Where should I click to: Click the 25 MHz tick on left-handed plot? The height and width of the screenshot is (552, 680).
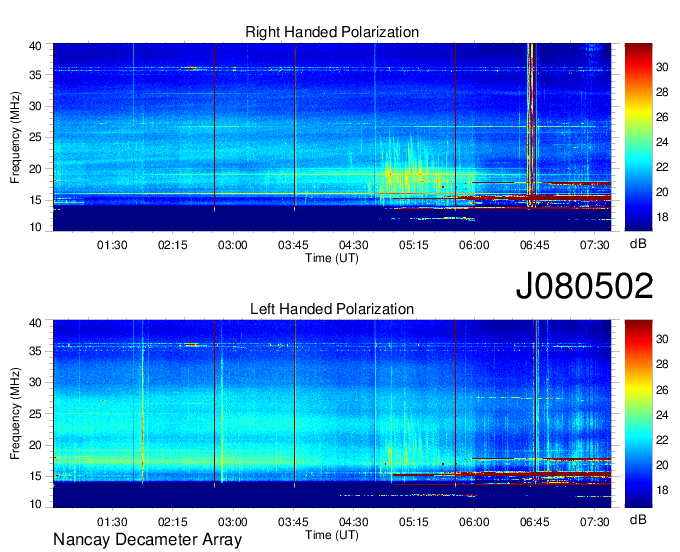tap(36, 414)
